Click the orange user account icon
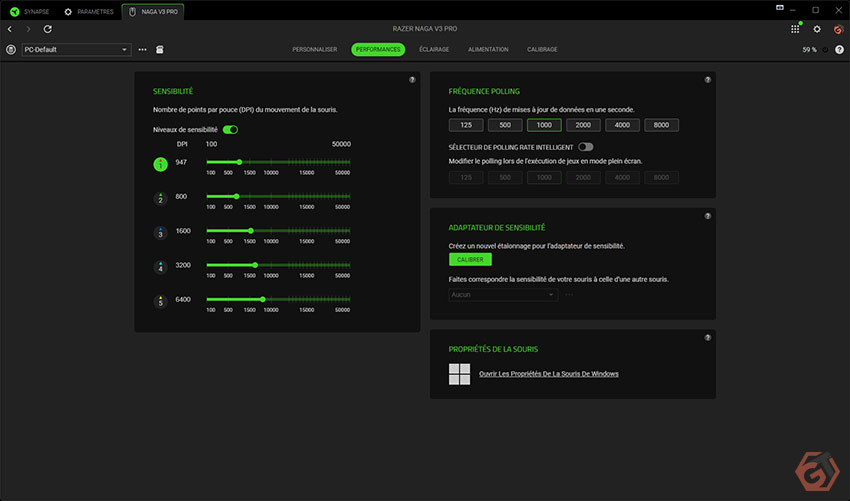Screen dimensions: 850x501 pyautogui.click(x=839, y=29)
